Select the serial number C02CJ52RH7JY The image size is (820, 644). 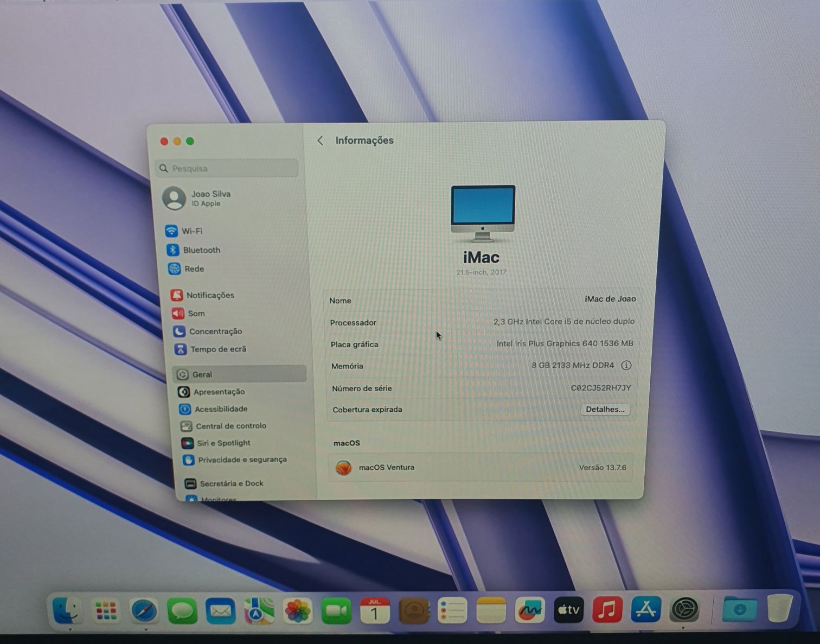(x=601, y=388)
